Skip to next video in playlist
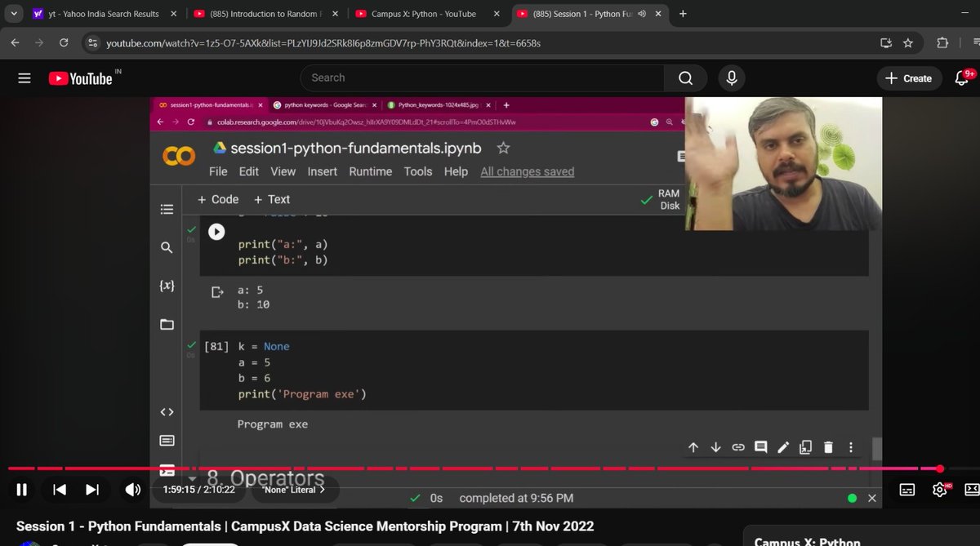 click(92, 490)
